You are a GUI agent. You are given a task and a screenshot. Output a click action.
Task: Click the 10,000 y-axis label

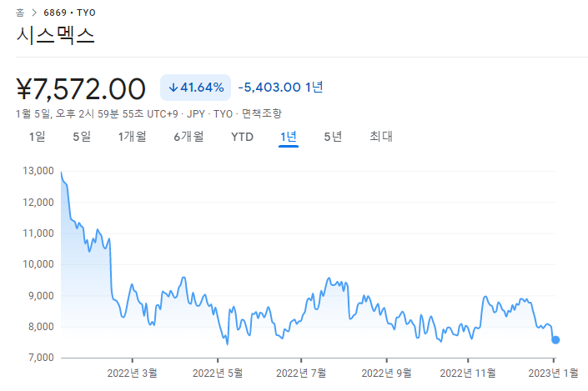(38, 264)
